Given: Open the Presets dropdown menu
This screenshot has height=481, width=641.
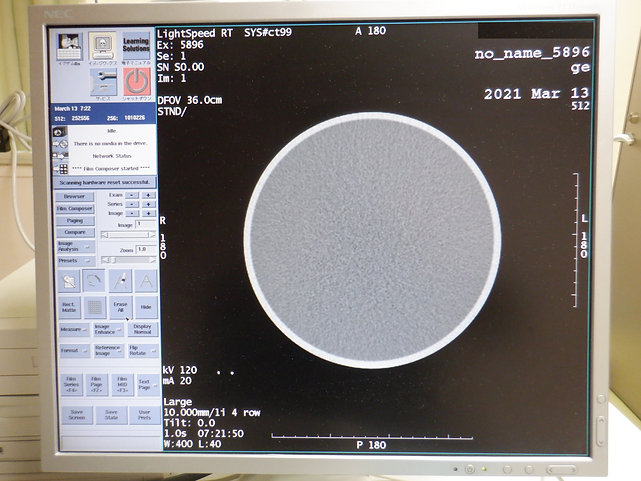Looking at the screenshot, I should (x=75, y=260).
